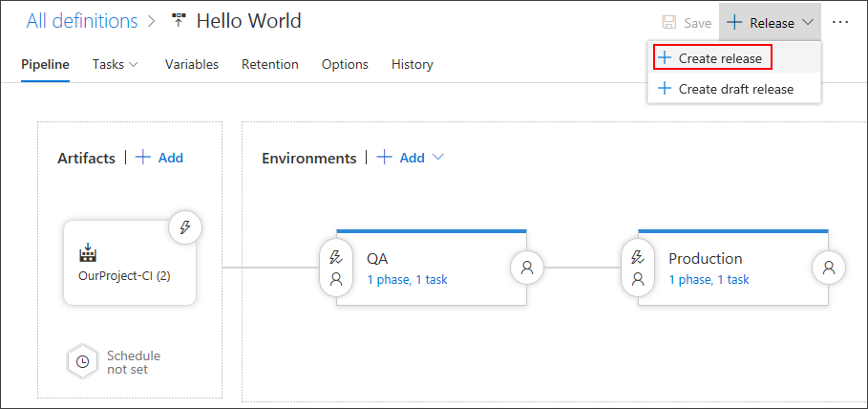The width and height of the screenshot is (868, 409).
Task: Expand the Tasks tab dropdown chevron
Action: pos(134,64)
